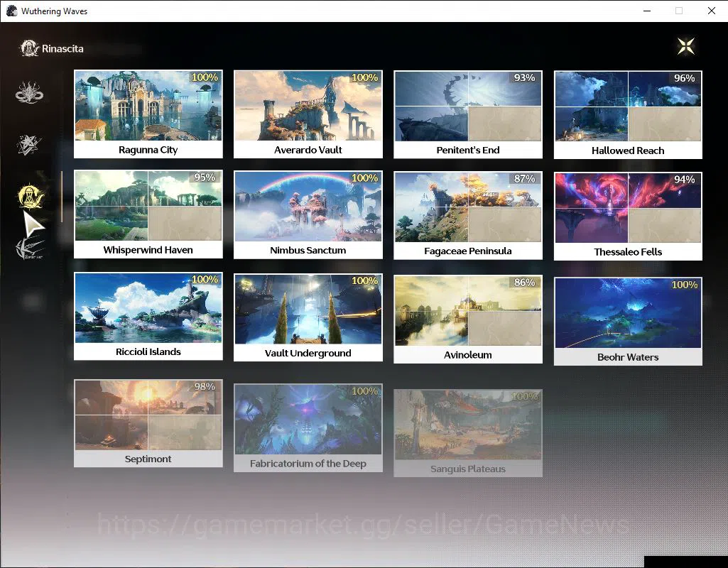Close the exploration panel with the star X icon
Image resolution: width=728 pixels, height=568 pixels.
pyautogui.click(x=686, y=46)
